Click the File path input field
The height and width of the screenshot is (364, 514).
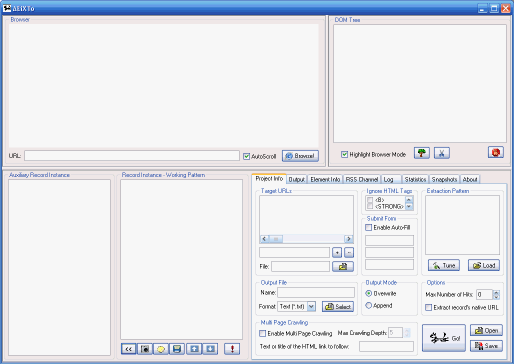(x=300, y=266)
